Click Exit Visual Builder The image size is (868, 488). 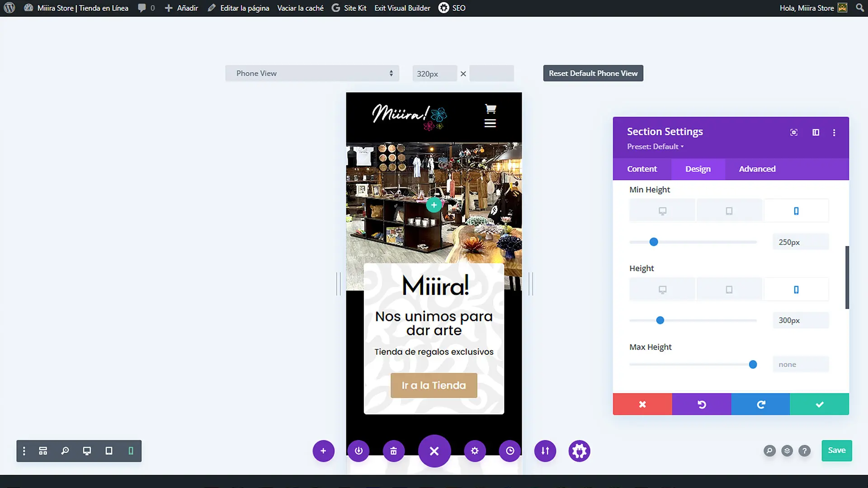click(402, 8)
